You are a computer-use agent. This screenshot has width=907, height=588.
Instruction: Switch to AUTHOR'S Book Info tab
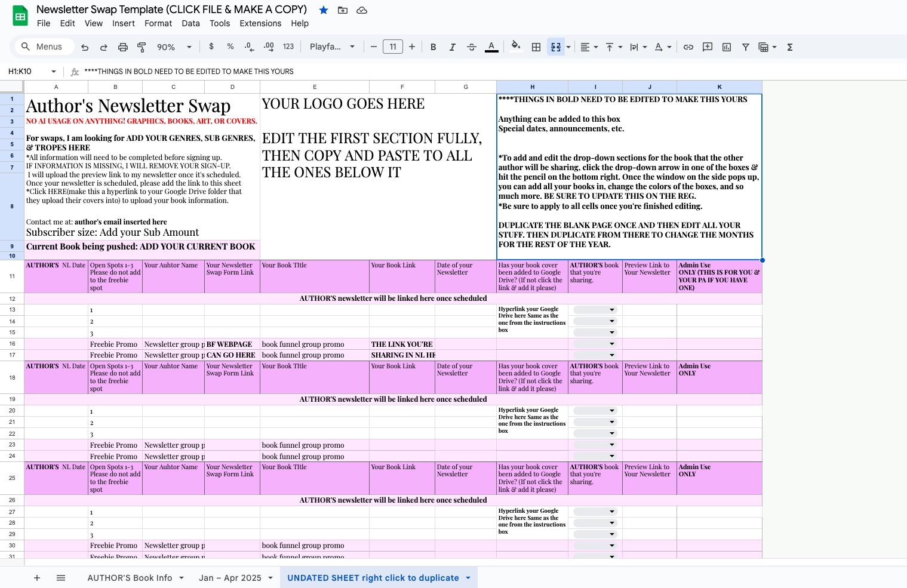[130, 578]
